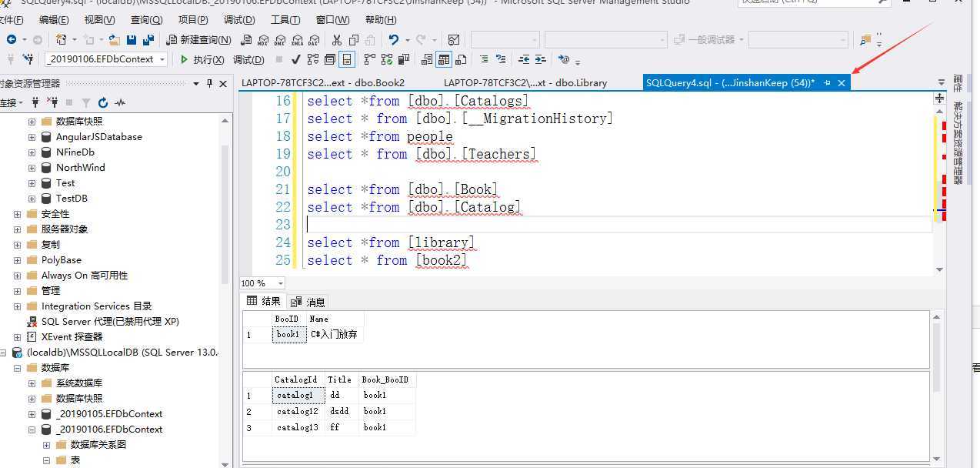Click the book1 cell under BooID column
This screenshot has height=468, width=980.
pos(288,335)
